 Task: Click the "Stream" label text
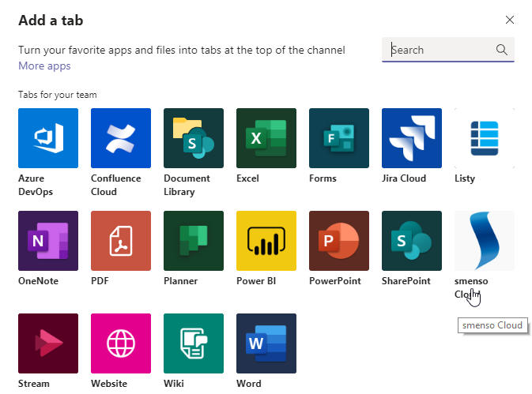click(34, 384)
